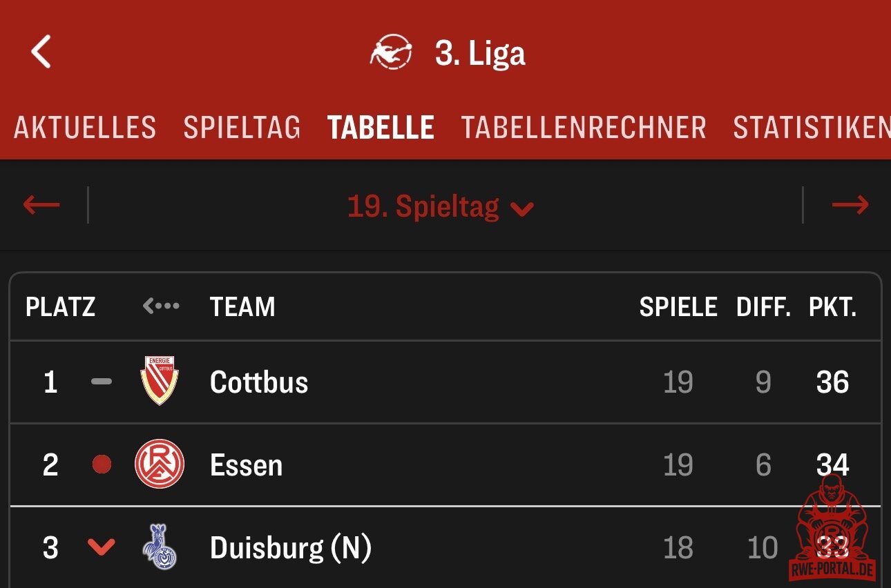Tap the back arrow in header
Viewport: 891px width, 588px height.
click(x=41, y=52)
